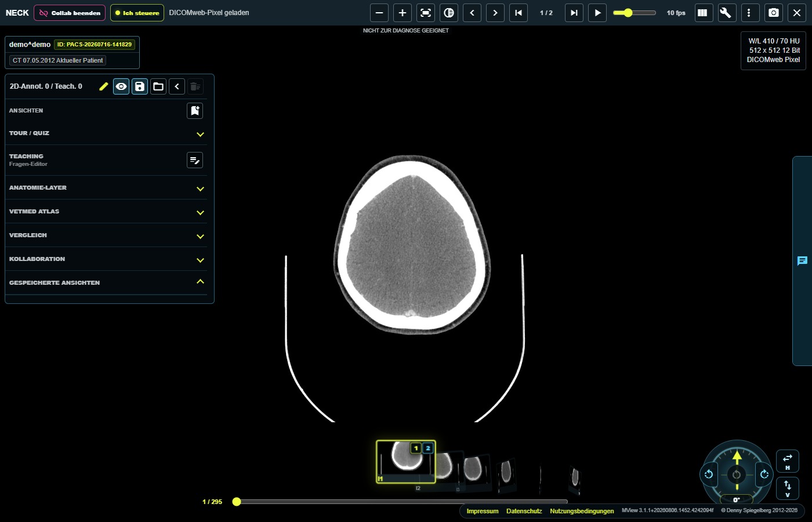Toggle the invert contrast icon

pyautogui.click(x=449, y=13)
